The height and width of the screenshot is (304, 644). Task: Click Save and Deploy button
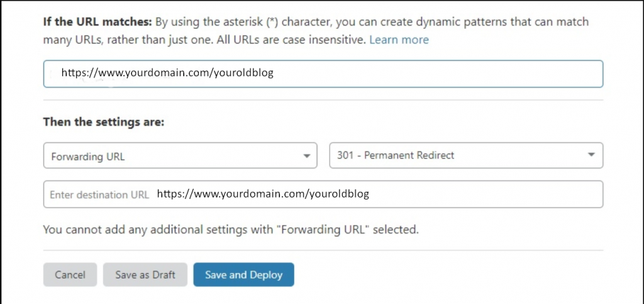pos(244,274)
